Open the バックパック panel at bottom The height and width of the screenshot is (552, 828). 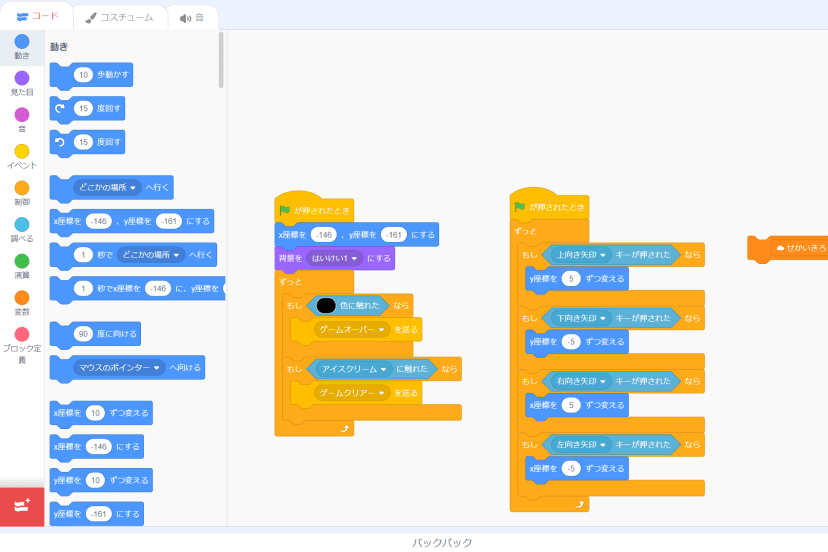pyautogui.click(x=441, y=542)
